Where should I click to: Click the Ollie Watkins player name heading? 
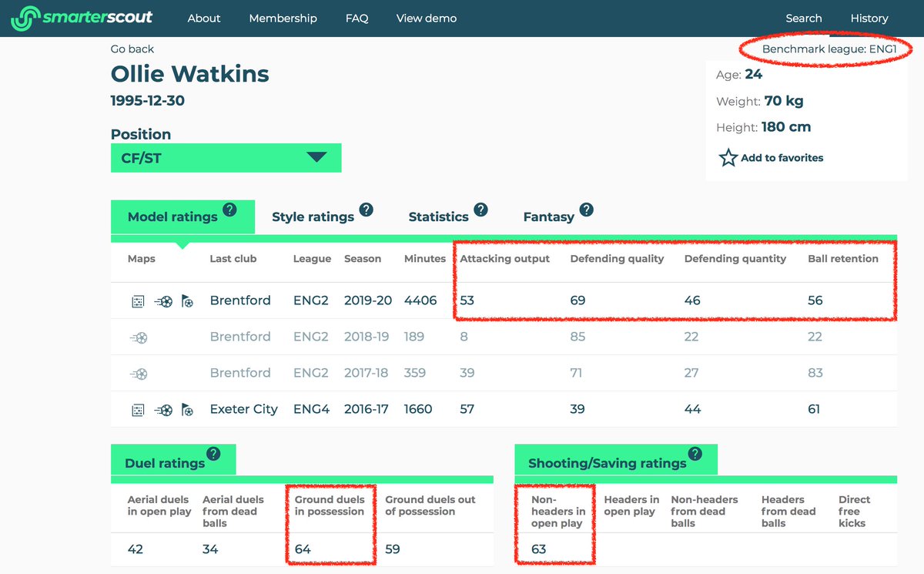tap(190, 75)
